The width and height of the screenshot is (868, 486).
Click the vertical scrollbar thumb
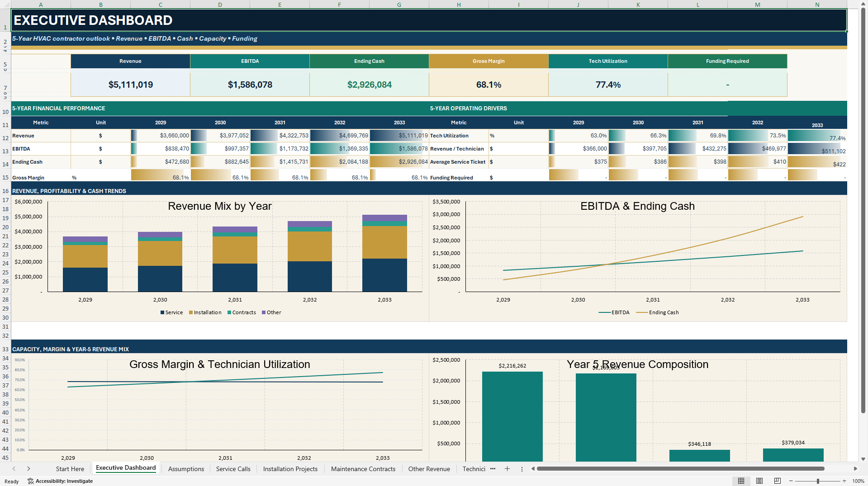pyautogui.click(x=863, y=210)
